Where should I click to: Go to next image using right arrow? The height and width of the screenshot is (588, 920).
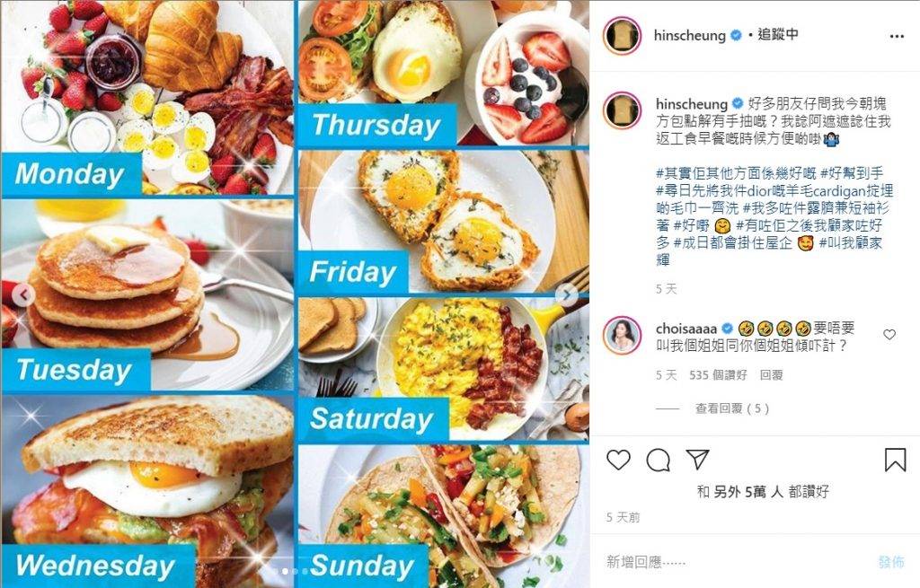[566, 294]
